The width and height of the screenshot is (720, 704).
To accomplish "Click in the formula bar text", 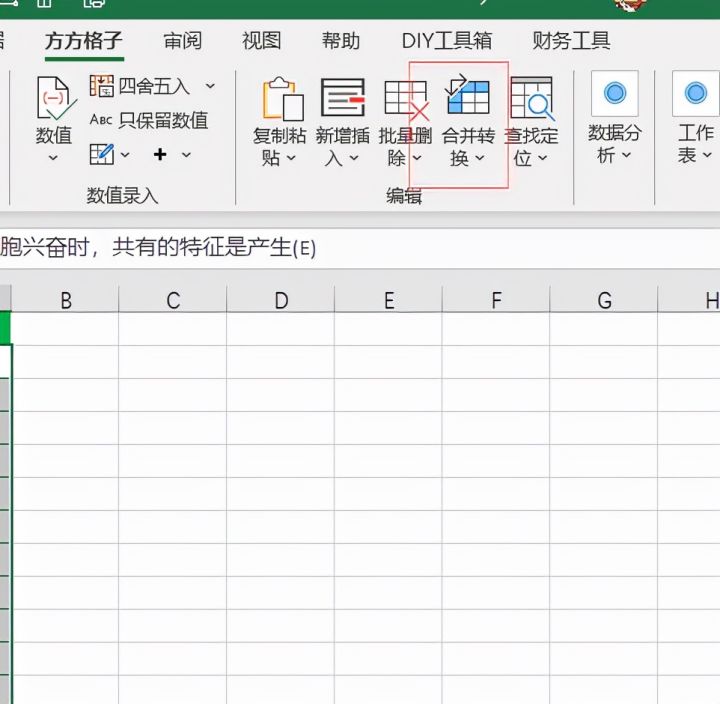I will pyautogui.click(x=158, y=248).
